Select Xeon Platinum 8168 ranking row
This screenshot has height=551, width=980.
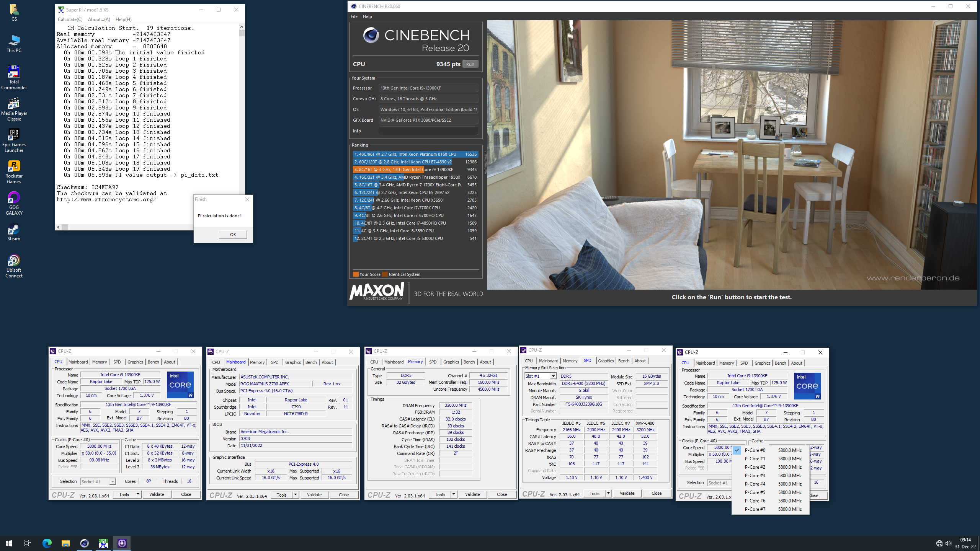point(415,154)
